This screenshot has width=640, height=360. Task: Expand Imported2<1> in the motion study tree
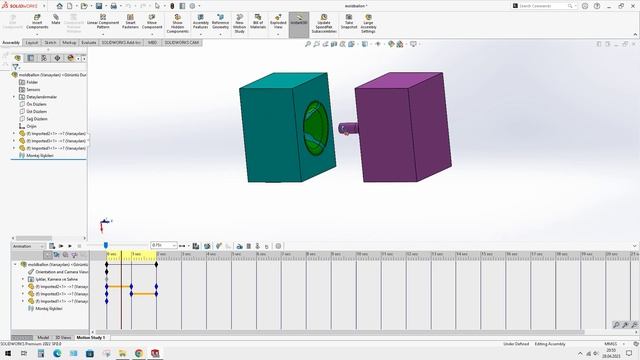23,287
